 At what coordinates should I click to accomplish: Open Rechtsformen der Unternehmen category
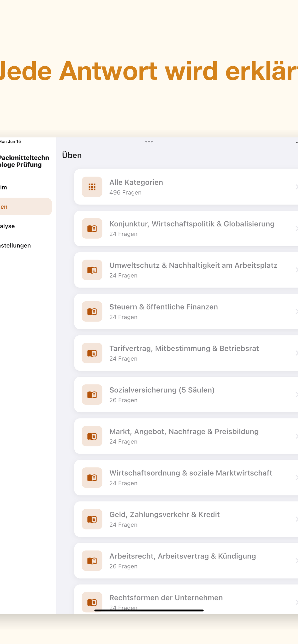[x=186, y=599]
